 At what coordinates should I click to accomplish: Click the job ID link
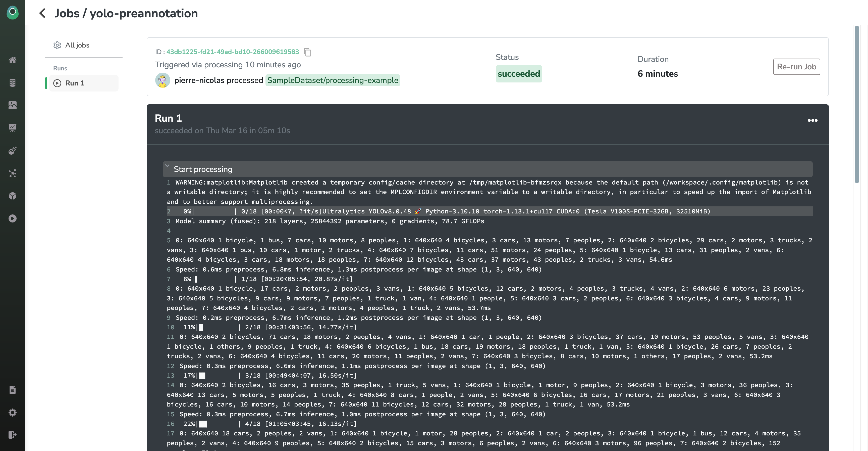[233, 52]
